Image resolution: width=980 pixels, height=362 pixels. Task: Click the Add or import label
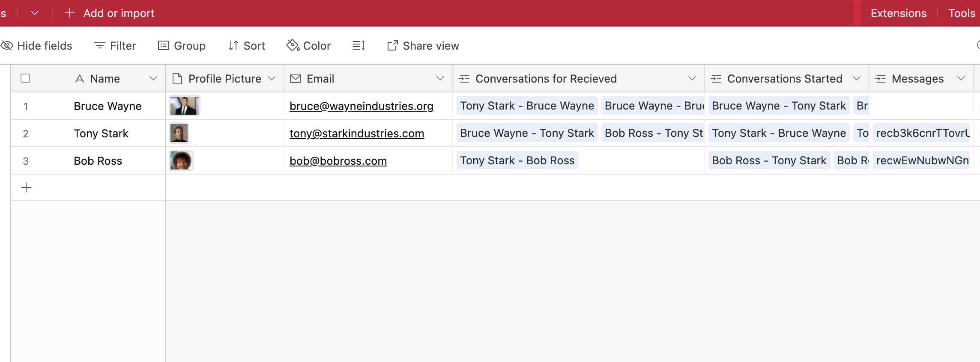point(119,13)
